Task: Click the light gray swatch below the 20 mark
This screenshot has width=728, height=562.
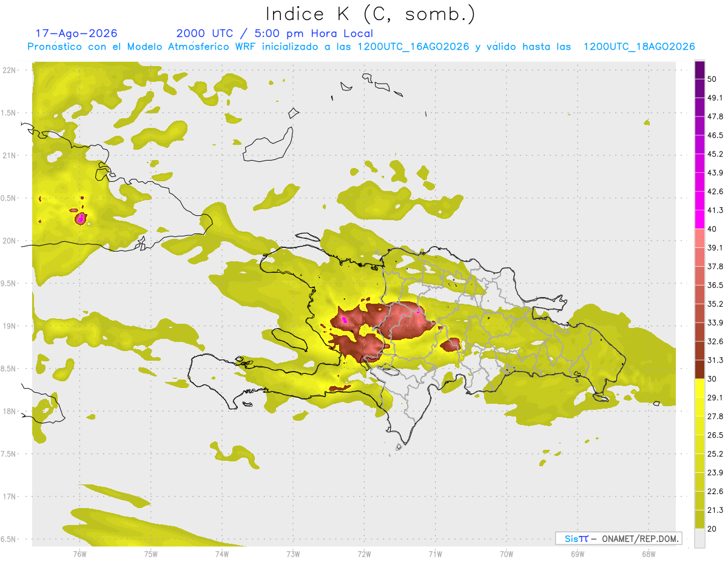Action: (699, 538)
